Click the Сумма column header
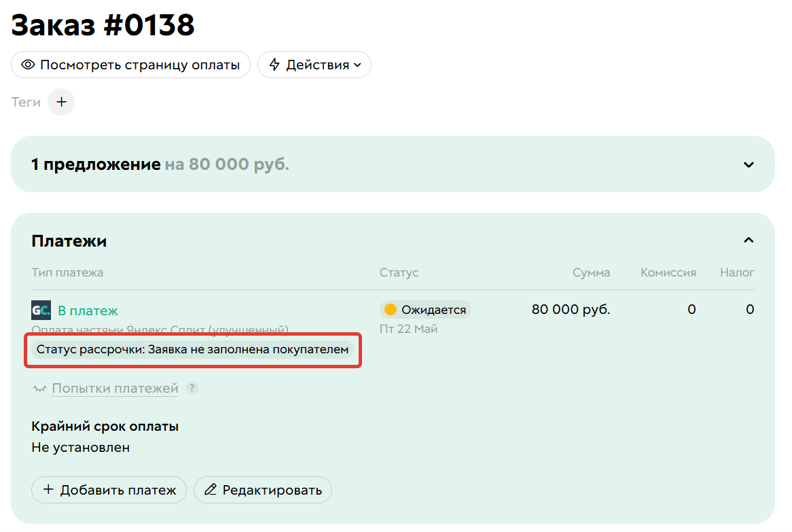This screenshot has width=792, height=532. point(592,272)
